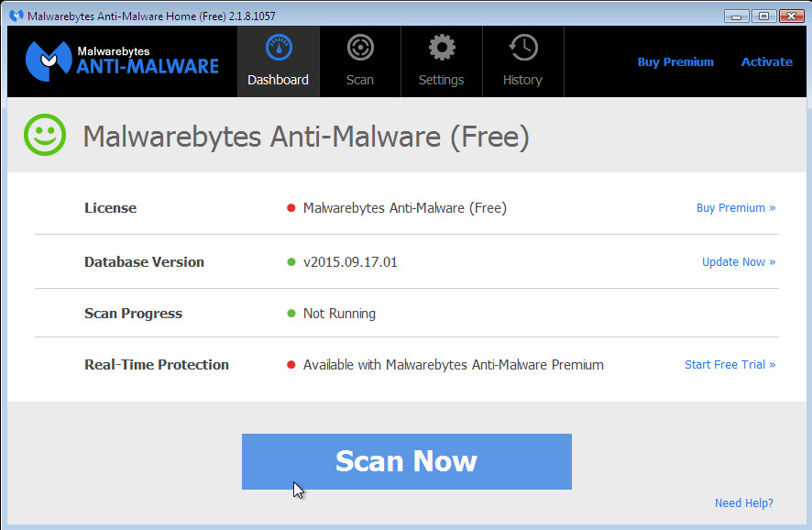The width and height of the screenshot is (812, 530).
Task: Click the red dot beside License status
Action: coord(291,208)
